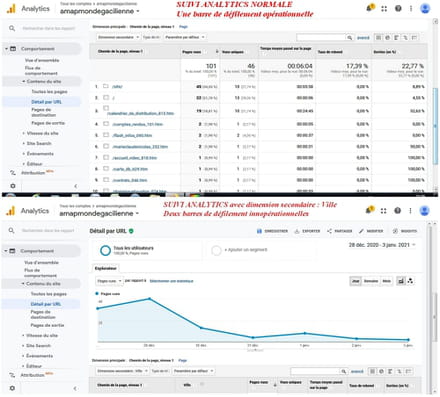Open the admin gear in lower sidebar
The image size is (440, 397).
(12, 388)
